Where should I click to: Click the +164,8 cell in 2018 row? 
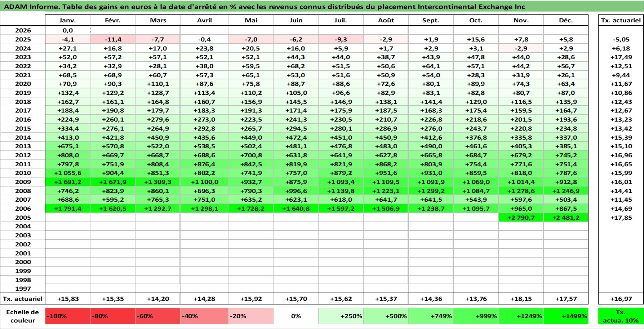point(158,102)
